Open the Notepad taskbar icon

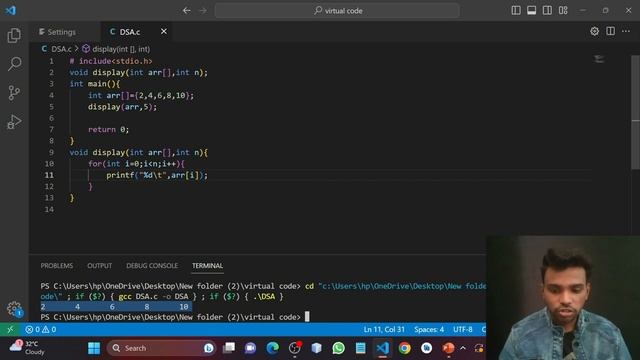tap(360, 348)
